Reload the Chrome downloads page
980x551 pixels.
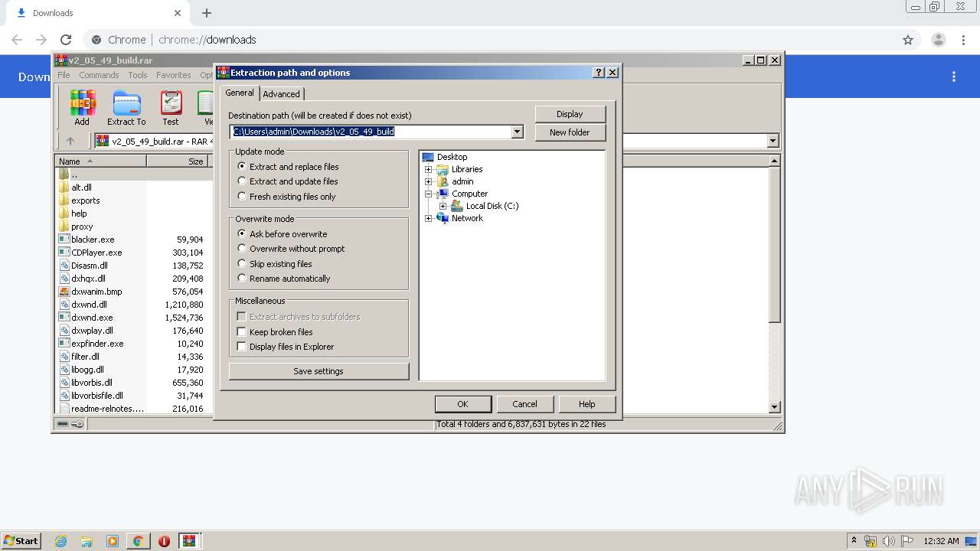[66, 40]
